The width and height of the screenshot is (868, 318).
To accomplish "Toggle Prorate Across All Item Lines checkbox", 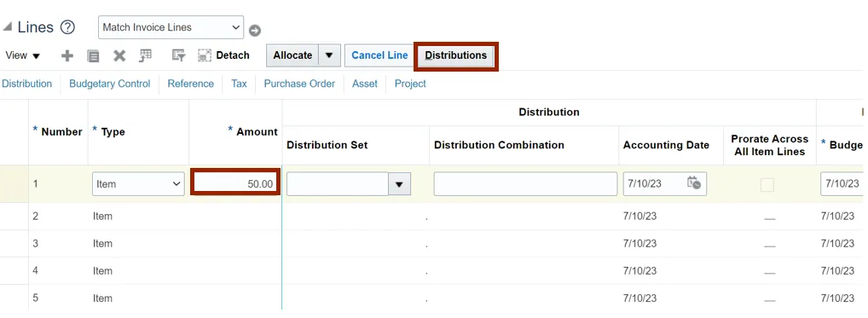I will tap(767, 185).
